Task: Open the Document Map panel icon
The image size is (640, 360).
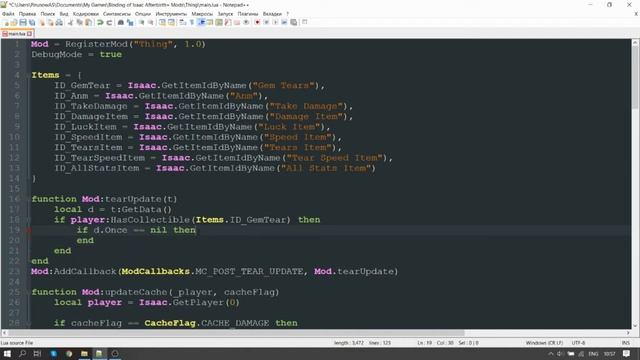Action: tap(219, 22)
